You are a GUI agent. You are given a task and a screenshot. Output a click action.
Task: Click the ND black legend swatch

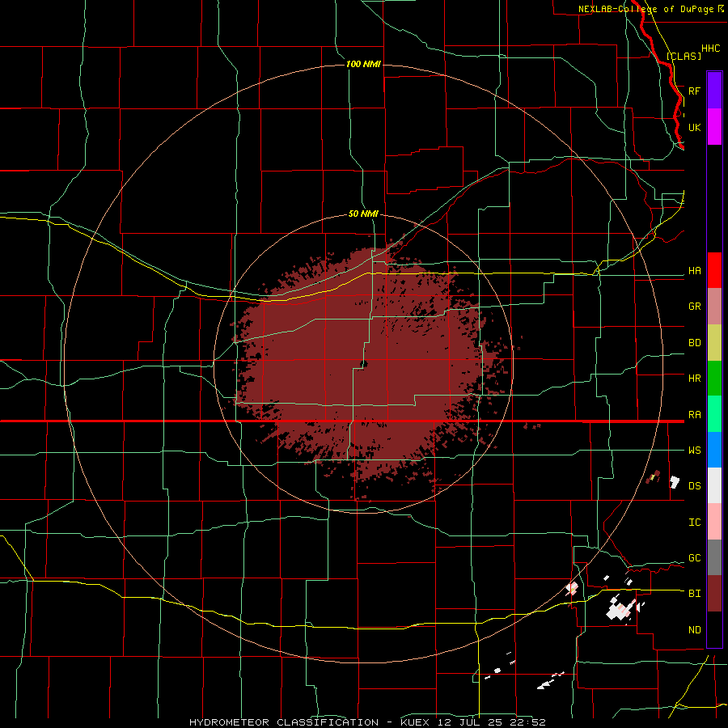coord(714,629)
